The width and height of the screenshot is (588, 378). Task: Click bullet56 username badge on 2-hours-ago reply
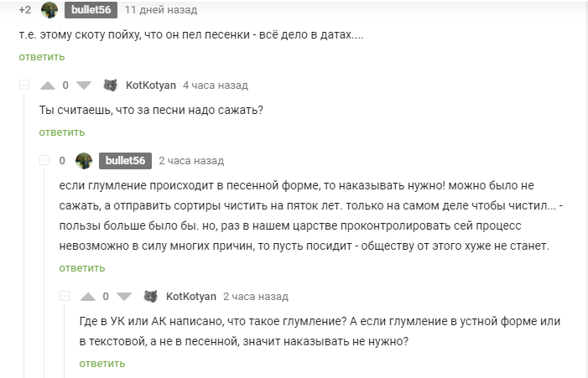tap(125, 160)
